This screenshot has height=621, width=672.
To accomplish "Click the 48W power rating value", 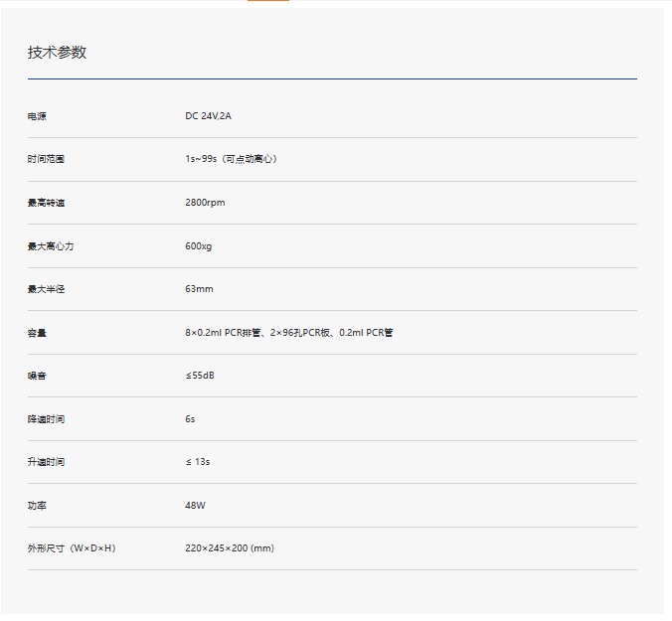I will (195, 506).
